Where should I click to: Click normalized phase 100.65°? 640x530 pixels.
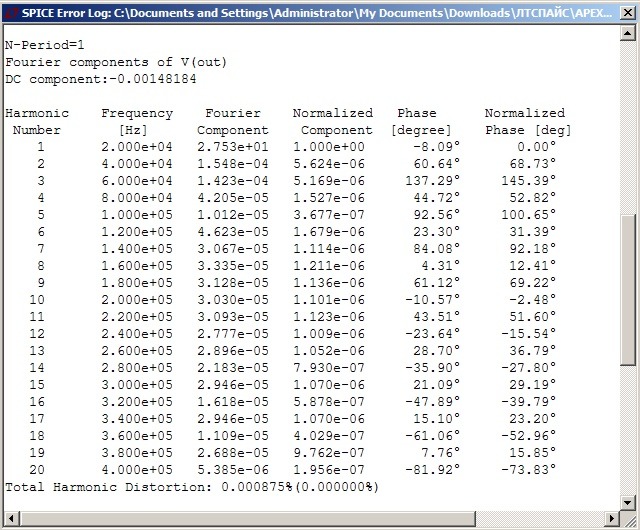[x=529, y=215]
